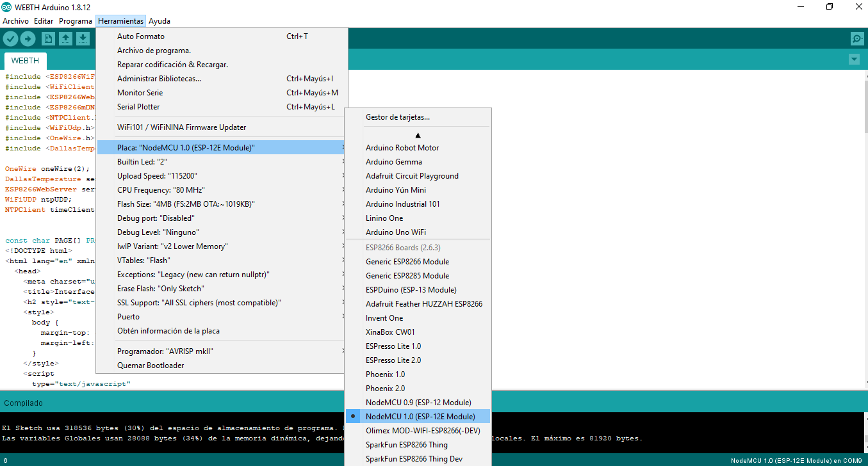
Task: Open the Serial Plotter entry
Action: click(222, 107)
